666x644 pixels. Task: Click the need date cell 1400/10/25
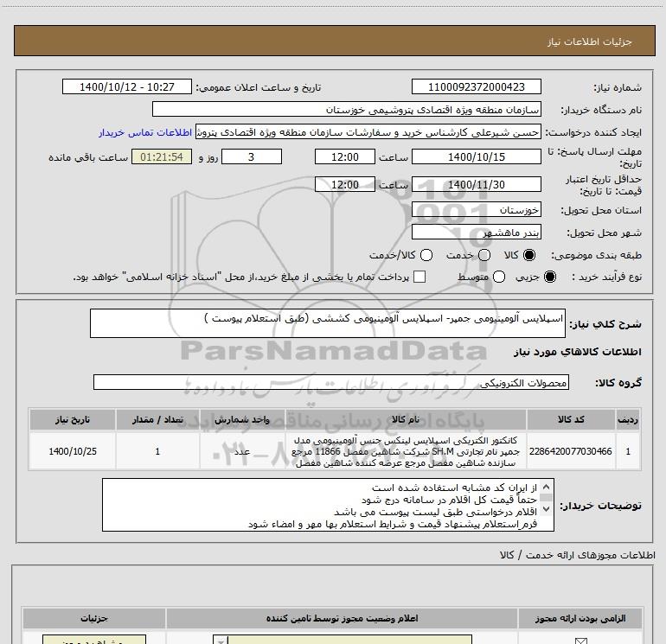pos(72,451)
